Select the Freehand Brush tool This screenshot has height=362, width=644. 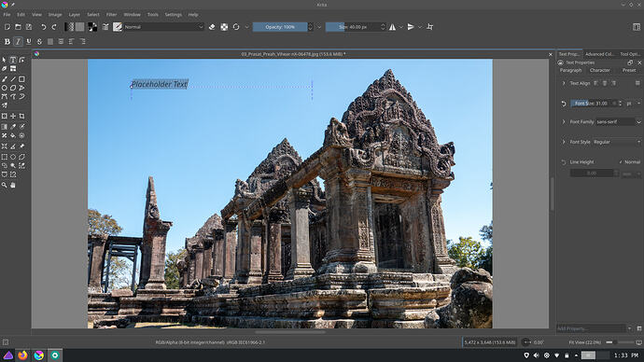(5, 79)
